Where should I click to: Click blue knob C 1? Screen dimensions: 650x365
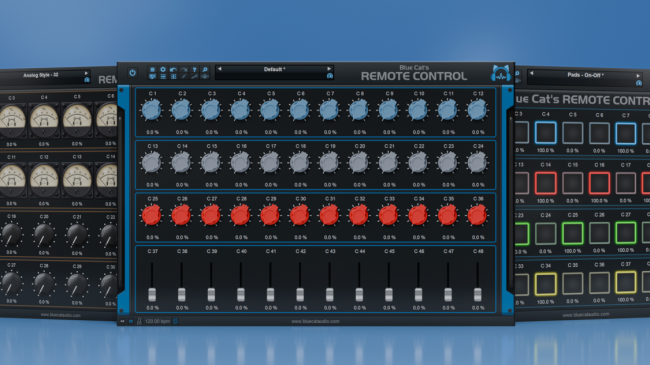point(151,110)
